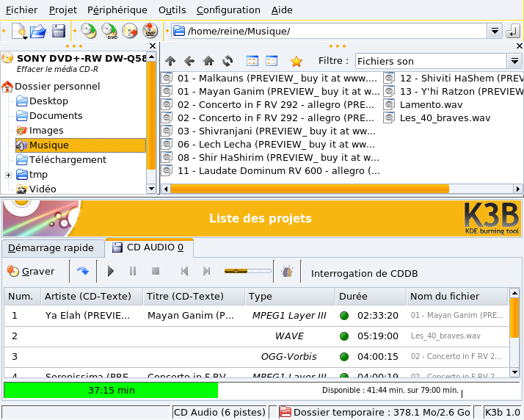Go to parent folder with up arrow
524x420 pixels.
(x=170, y=62)
